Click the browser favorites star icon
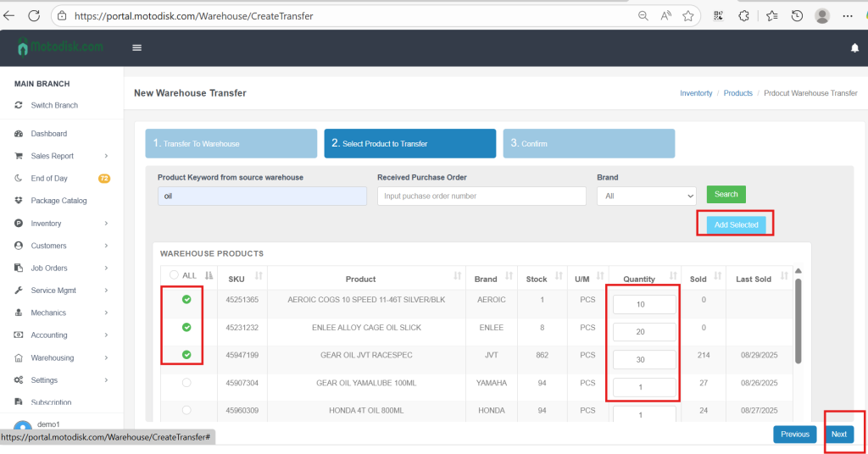This screenshot has height=454, width=868. pyautogui.click(x=688, y=15)
